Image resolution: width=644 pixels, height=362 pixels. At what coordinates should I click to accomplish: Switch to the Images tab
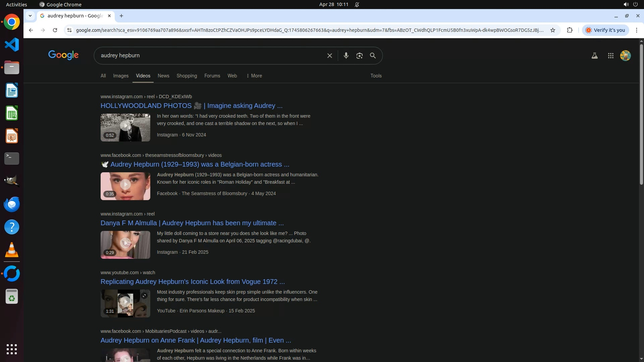coord(121,76)
